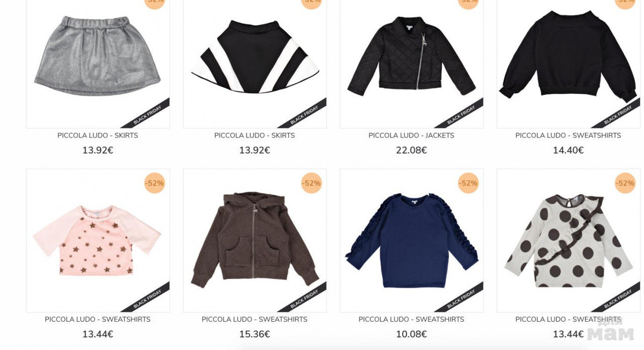Click -52% badge on polka dot sweatshirt
The width and height of the screenshot is (644, 350).
[x=625, y=183]
